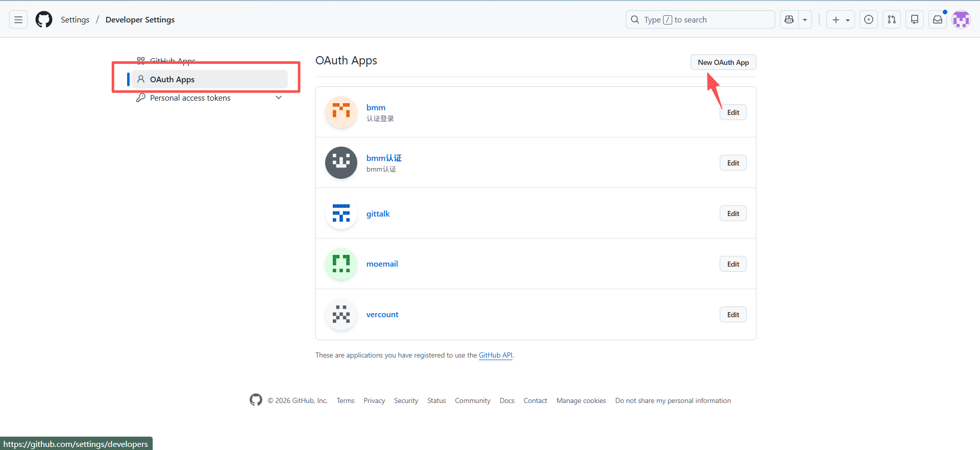The width and height of the screenshot is (980, 450).
Task: Open the Pull requests icon
Action: pyautogui.click(x=891, y=20)
